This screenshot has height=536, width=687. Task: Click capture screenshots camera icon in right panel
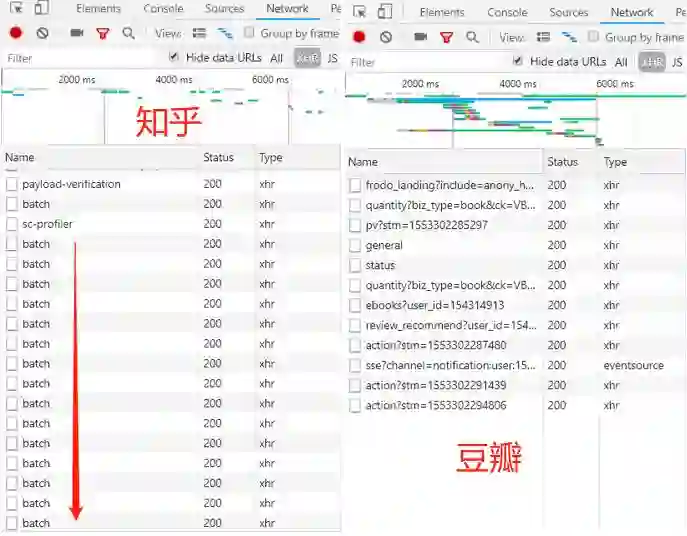point(421,37)
